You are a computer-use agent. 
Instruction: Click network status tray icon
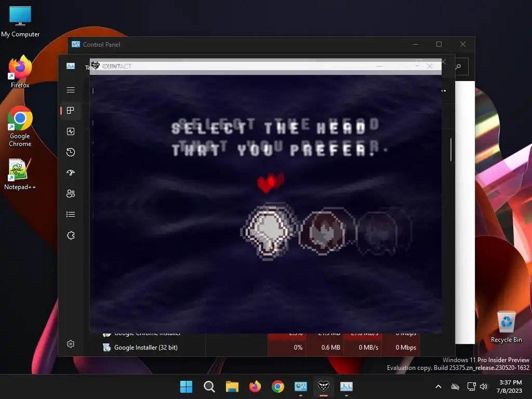(471, 387)
